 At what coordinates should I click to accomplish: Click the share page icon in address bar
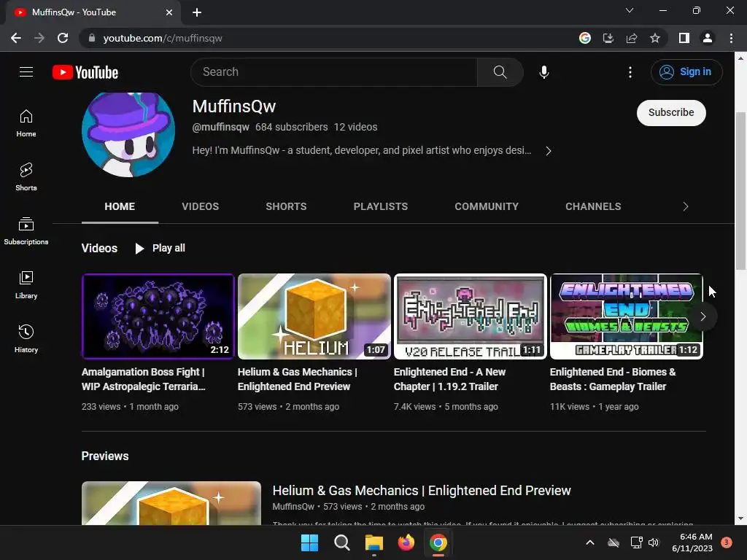(x=632, y=38)
